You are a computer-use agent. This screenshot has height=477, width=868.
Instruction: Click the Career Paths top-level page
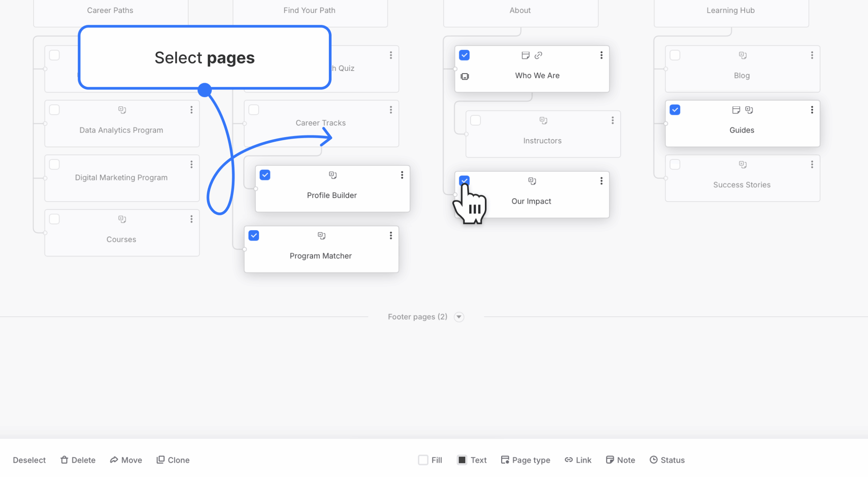[x=111, y=13]
